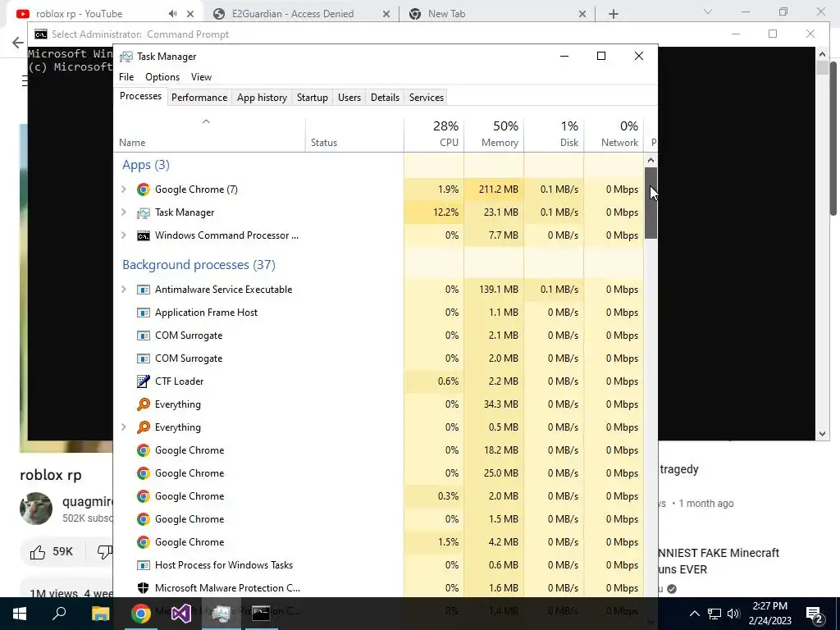The width and height of the screenshot is (840, 630).
Task: Expand the Task Manager process row
Action: 124,212
